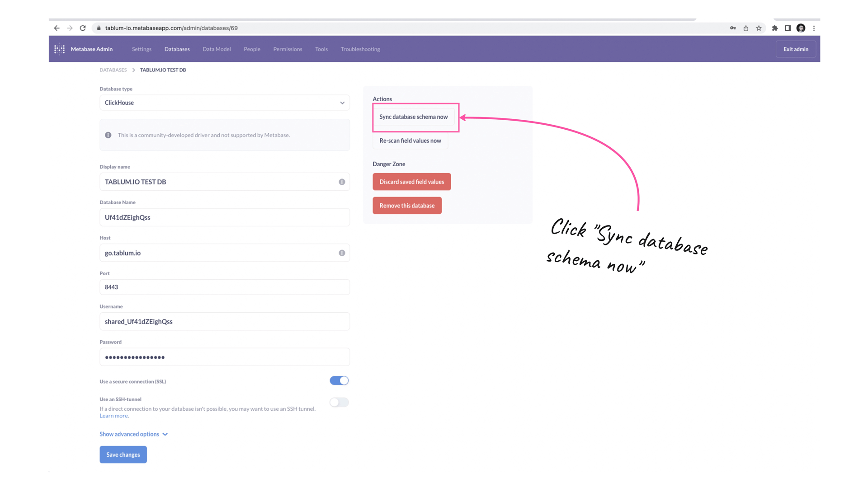Click the share page icon
Image resolution: width=868 pixels, height=488 pixels.
(746, 28)
